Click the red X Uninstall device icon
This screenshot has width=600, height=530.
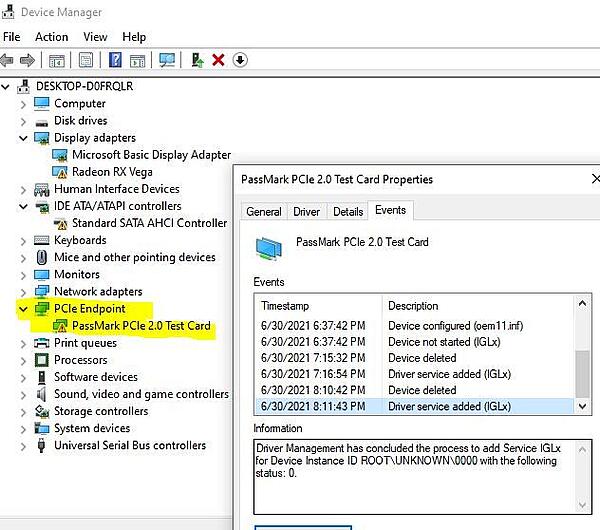point(218,60)
